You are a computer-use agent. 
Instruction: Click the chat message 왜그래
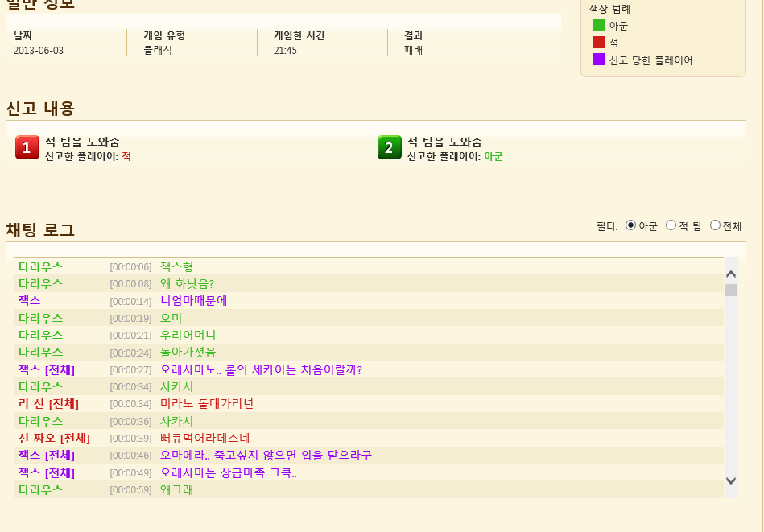click(177, 489)
